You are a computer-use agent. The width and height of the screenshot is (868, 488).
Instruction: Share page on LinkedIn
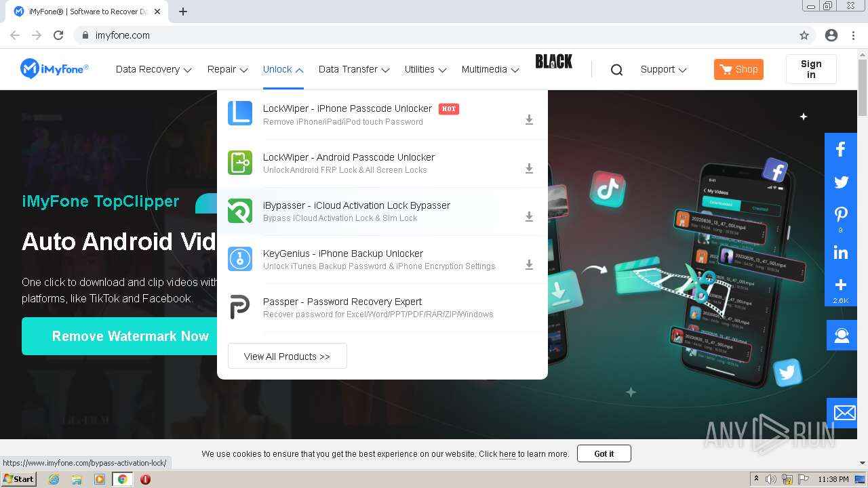[x=841, y=253]
